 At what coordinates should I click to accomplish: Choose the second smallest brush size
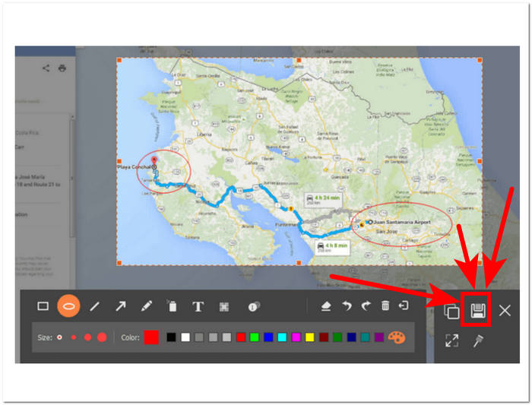(x=73, y=337)
